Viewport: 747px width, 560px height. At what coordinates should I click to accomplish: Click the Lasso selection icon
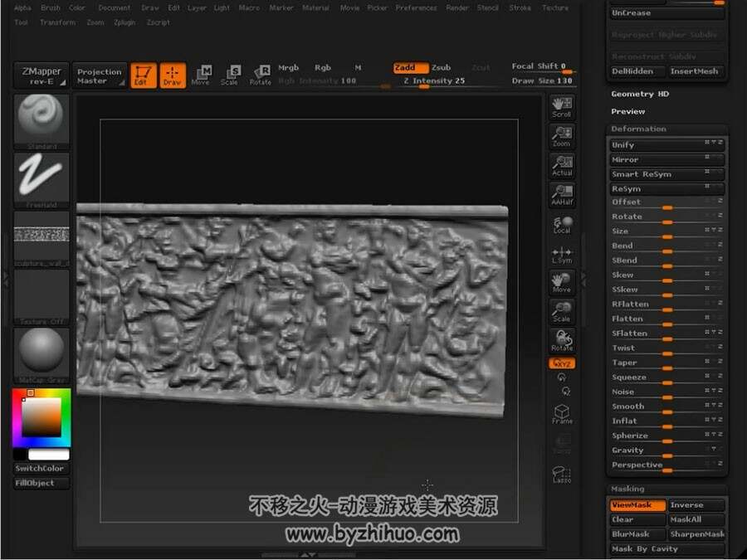(x=562, y=475)
